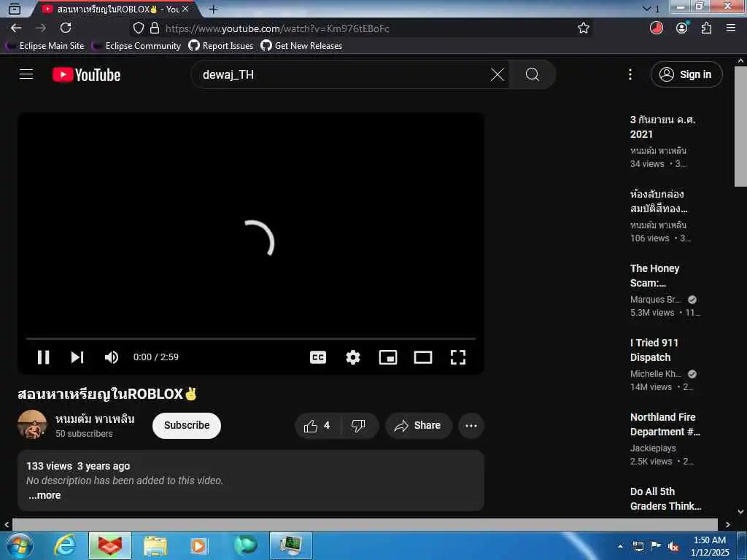Viewport: 747px width, 560px height.
Task: Open Get New Releases bookmark
Action: coord(301,46)
